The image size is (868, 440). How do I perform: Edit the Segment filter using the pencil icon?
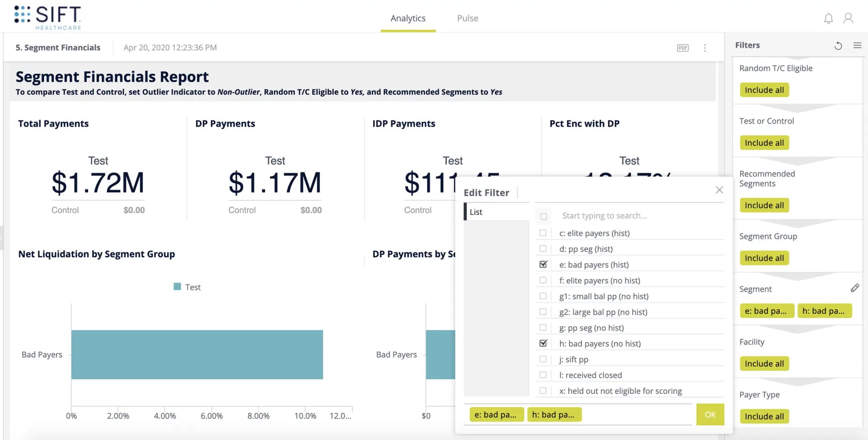click(856, 288)
